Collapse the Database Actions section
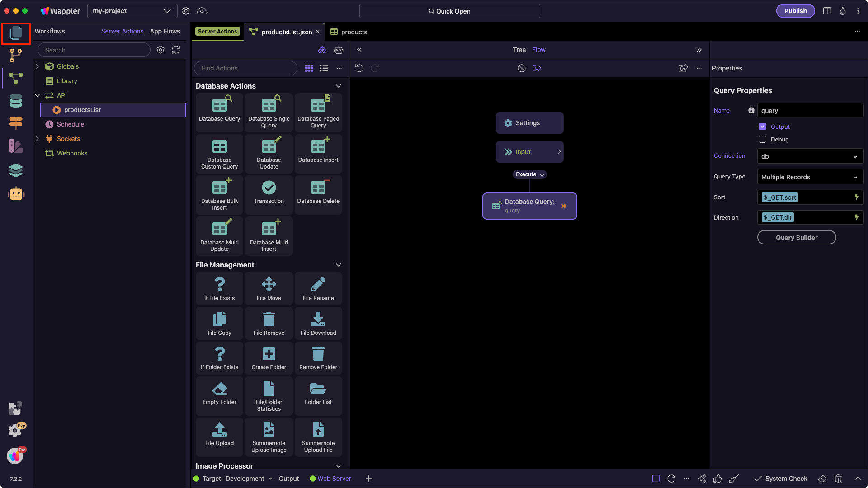Viewport: 868px width, 488px height. point(338,86)
